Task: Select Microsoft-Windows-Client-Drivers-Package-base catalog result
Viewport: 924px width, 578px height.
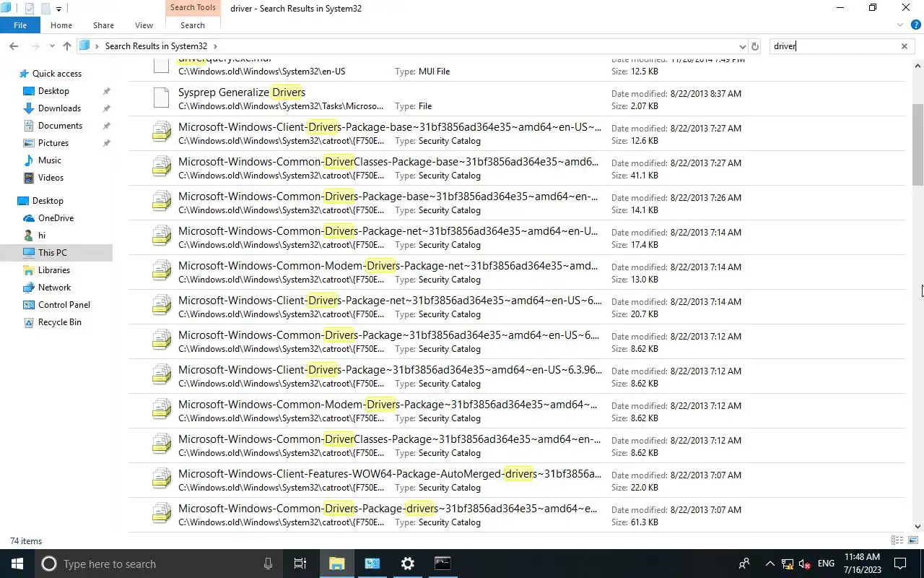Action: coord(517,134)
